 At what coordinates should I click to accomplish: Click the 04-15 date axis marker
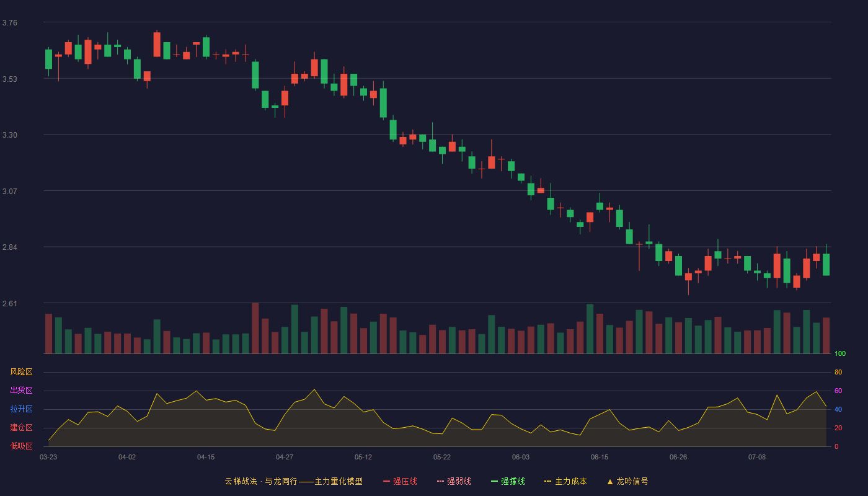click(206, 457)
